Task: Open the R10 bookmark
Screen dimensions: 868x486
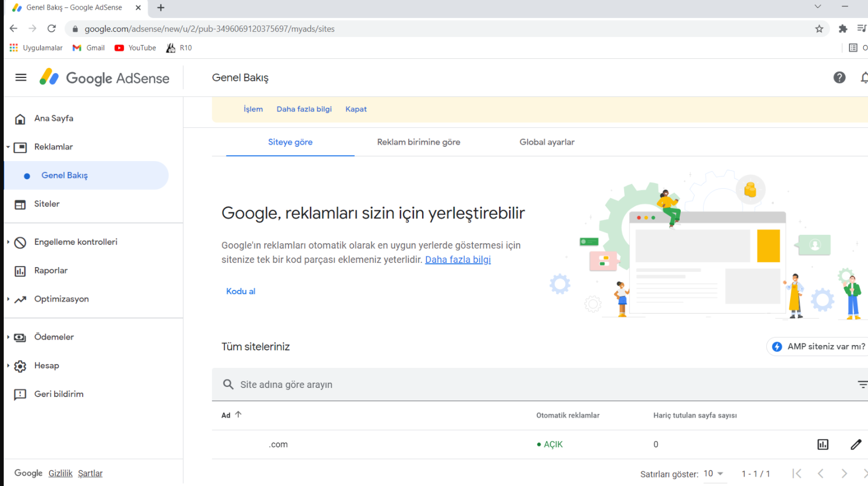Action: tap(179, 48)
